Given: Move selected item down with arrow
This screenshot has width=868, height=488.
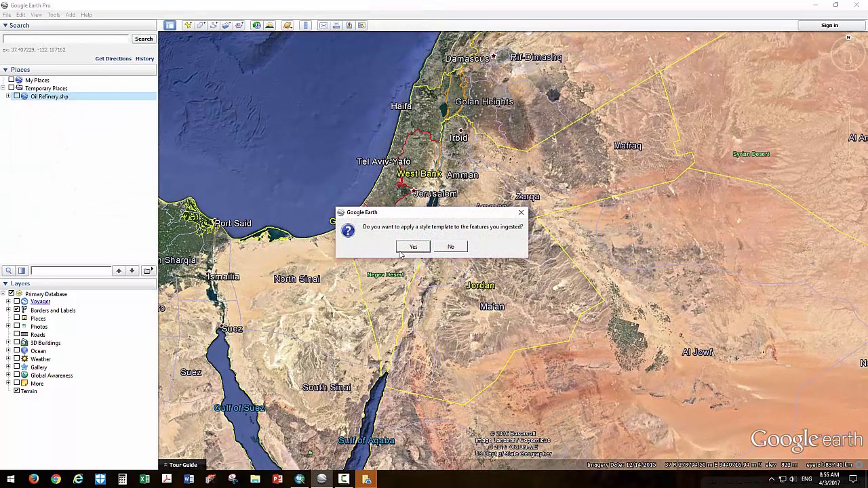Looking at the screenshot, I should tap(132, 270).
